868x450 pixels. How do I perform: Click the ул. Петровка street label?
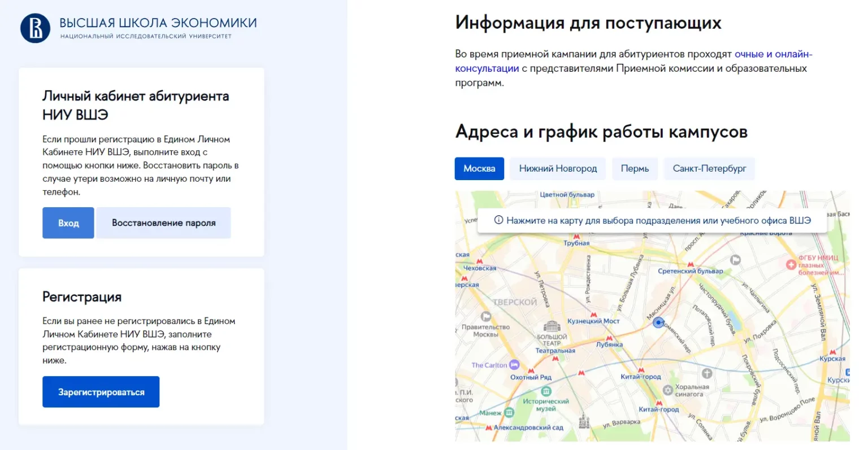tap(542, 289)
